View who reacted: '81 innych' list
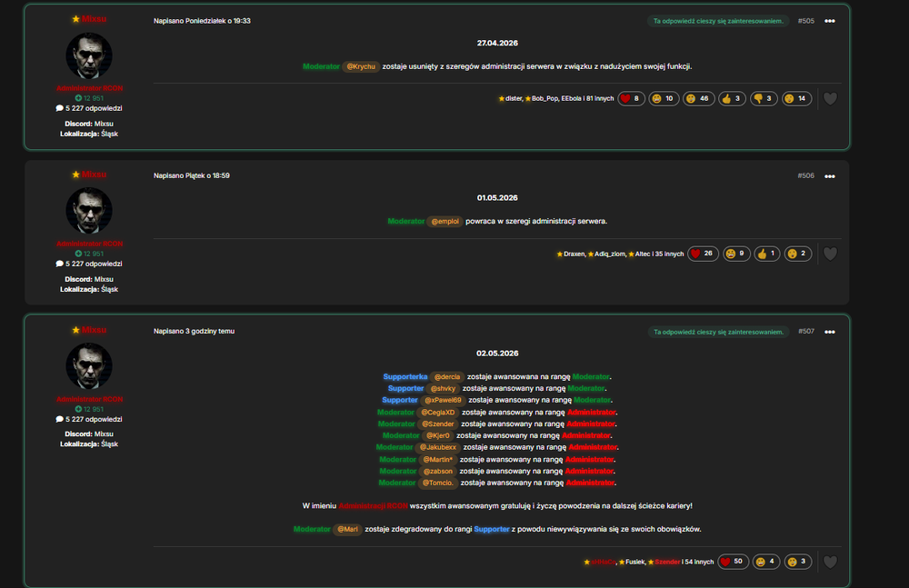The width and height of the screenshot is (909, 588). [x=601, y=98]
